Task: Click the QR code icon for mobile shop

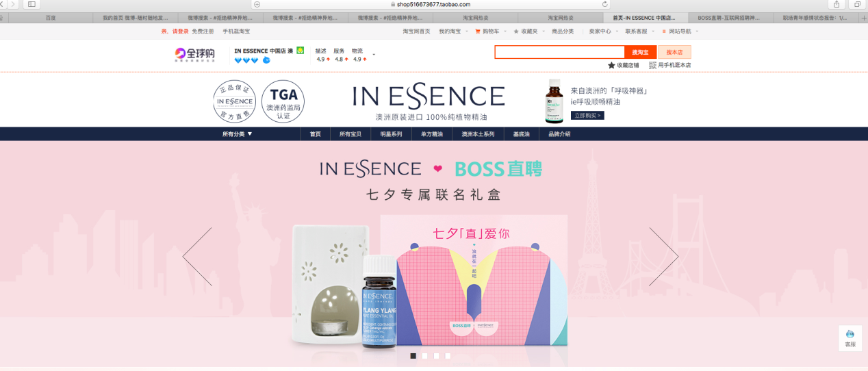Action: 652,65
